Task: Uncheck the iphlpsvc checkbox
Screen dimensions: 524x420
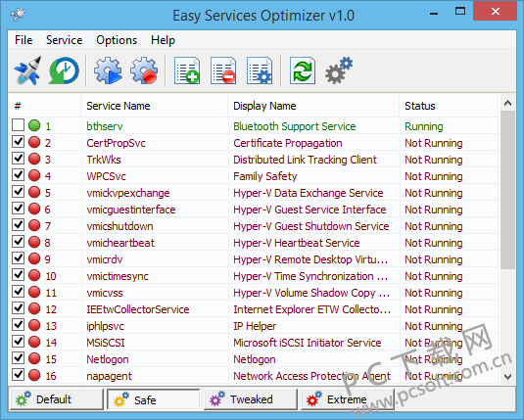Action: (18, 325)
